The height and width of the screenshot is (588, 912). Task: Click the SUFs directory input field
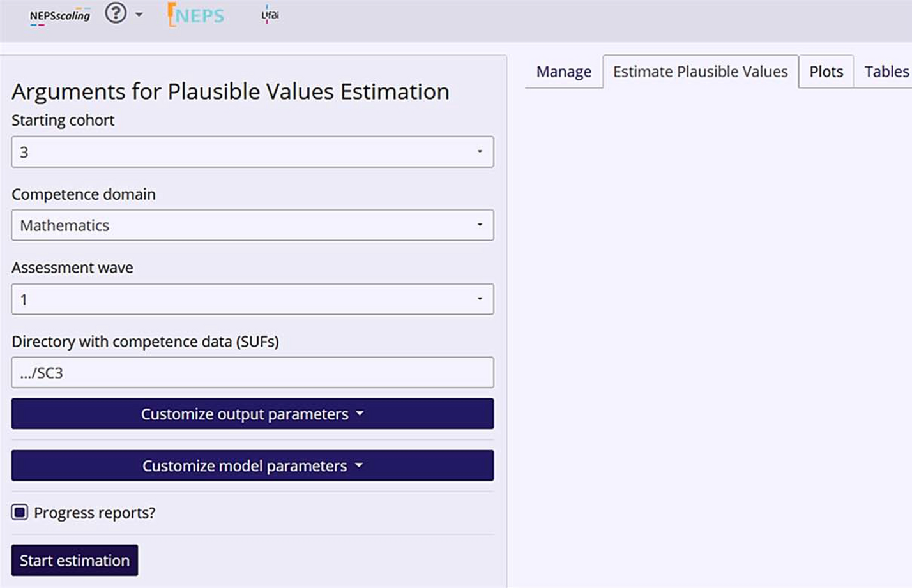pos(252,373)
